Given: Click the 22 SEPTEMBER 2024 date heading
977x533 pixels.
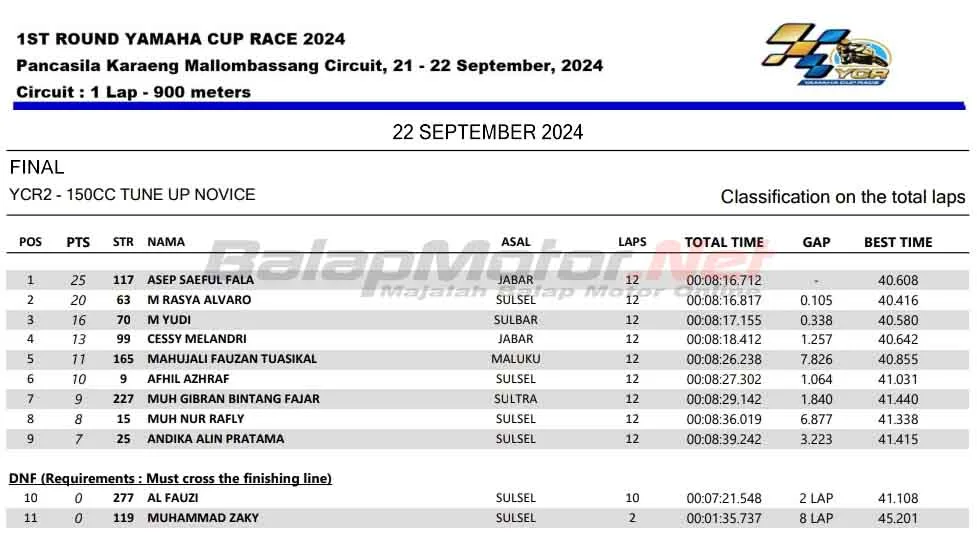Looking at the screenshot, I should point(488,132).
